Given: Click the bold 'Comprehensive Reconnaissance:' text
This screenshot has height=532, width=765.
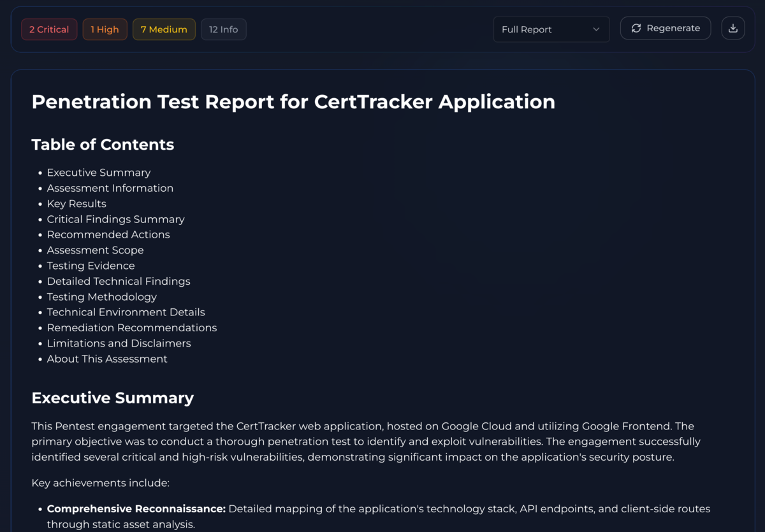Looking at the screenshot, I should [x=136, y=509].
